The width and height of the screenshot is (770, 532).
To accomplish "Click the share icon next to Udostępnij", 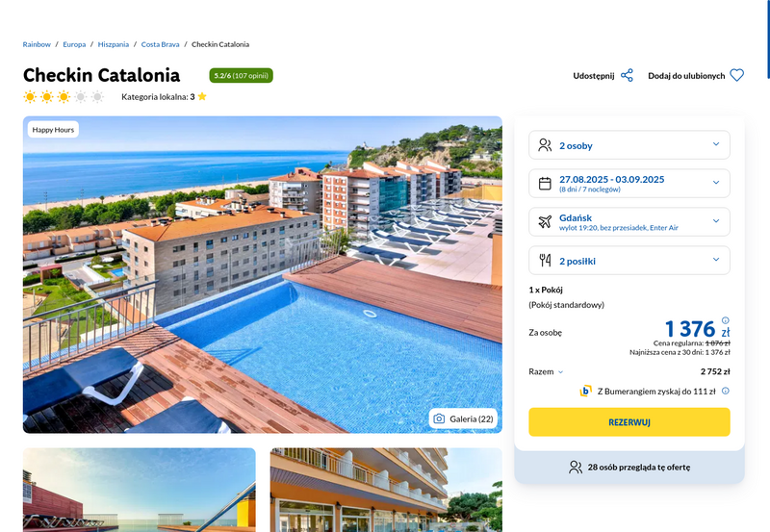I will tap(627, 76).
